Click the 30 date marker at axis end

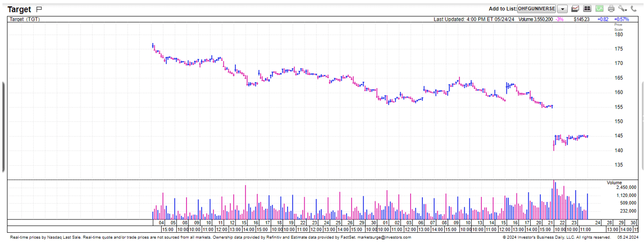[x=633, y=222]
